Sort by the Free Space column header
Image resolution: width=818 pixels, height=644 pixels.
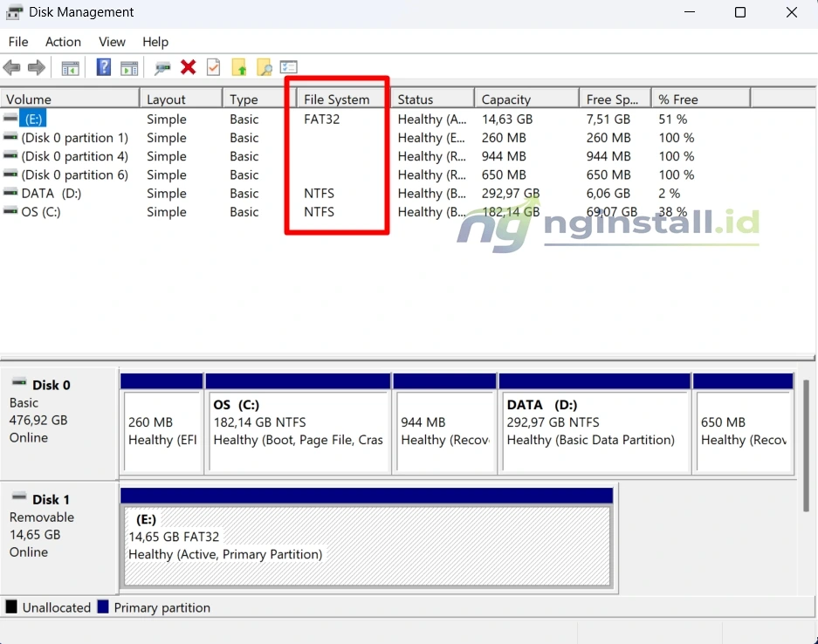coord(615,99)
